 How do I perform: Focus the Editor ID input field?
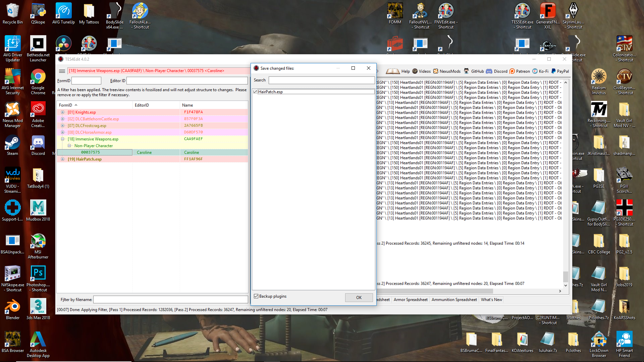[x=187, y=81]
